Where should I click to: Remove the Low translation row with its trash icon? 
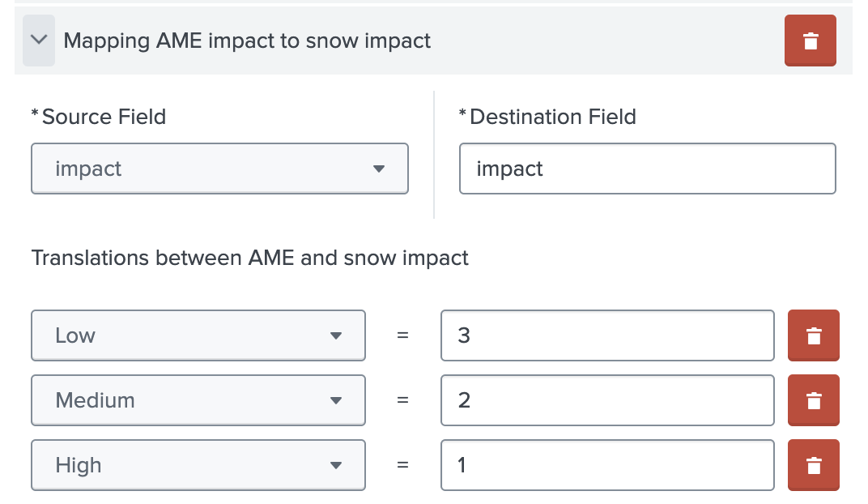(x=813, y=335)
